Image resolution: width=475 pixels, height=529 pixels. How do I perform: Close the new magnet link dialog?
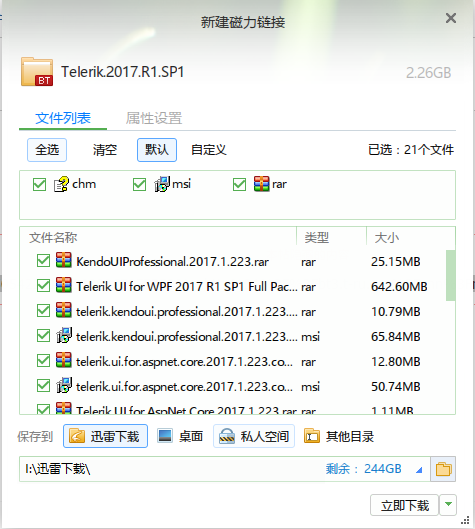[x=451, y=18]
